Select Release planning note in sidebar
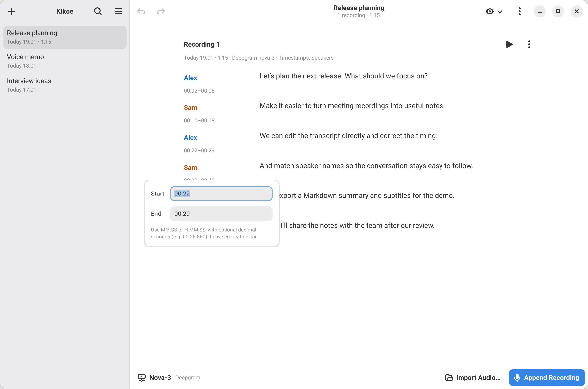Screen dimensions: 588x389 click(x=65, y=37)
